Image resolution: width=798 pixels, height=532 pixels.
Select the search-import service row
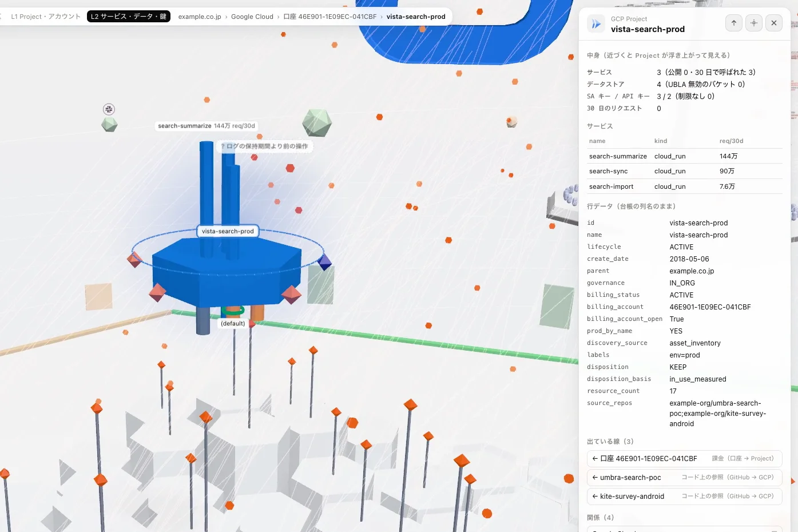tap(685, 186)
